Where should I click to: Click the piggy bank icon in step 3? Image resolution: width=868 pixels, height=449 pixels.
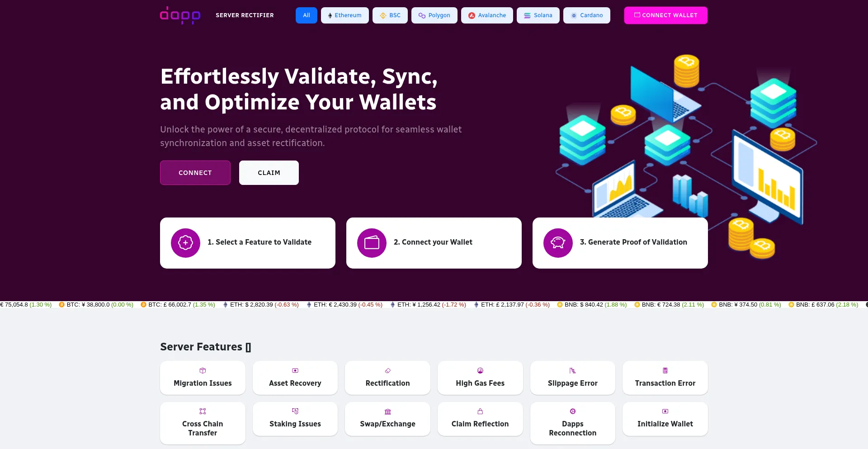(x=558, y=243)
